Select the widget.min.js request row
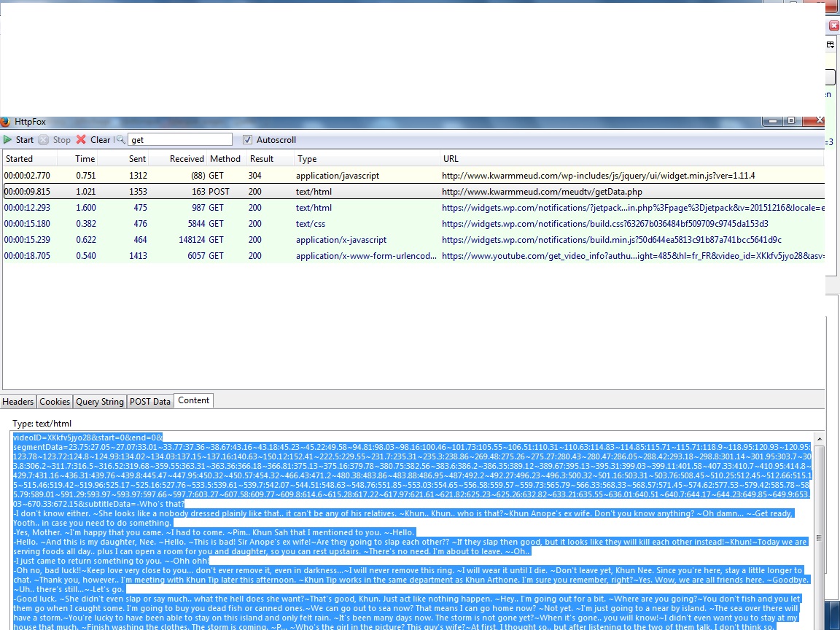The image size is (840, 630). click(413, 175)
